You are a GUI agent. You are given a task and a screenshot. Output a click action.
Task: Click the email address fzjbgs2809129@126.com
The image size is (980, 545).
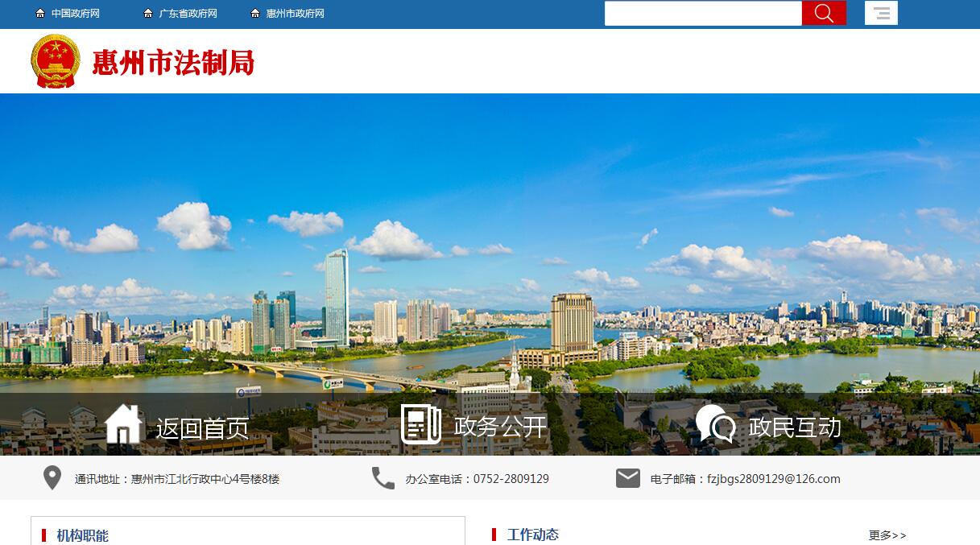(x=773, y=479)
